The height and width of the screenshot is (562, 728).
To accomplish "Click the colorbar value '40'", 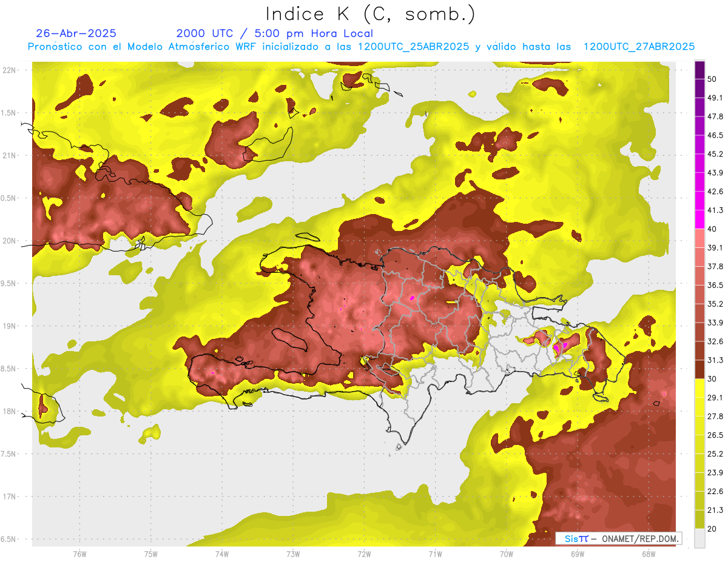I will pyautogui.click(x=712, y=229).
